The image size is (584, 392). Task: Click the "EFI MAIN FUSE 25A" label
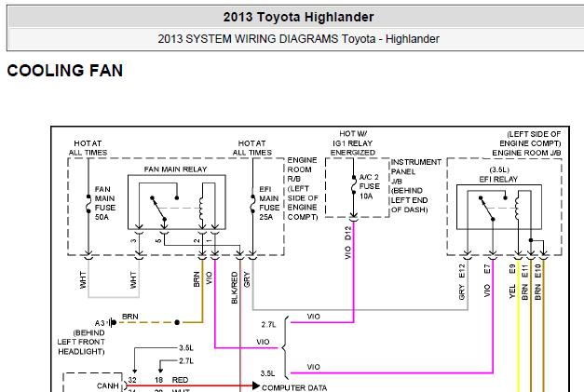pos(269,203)
